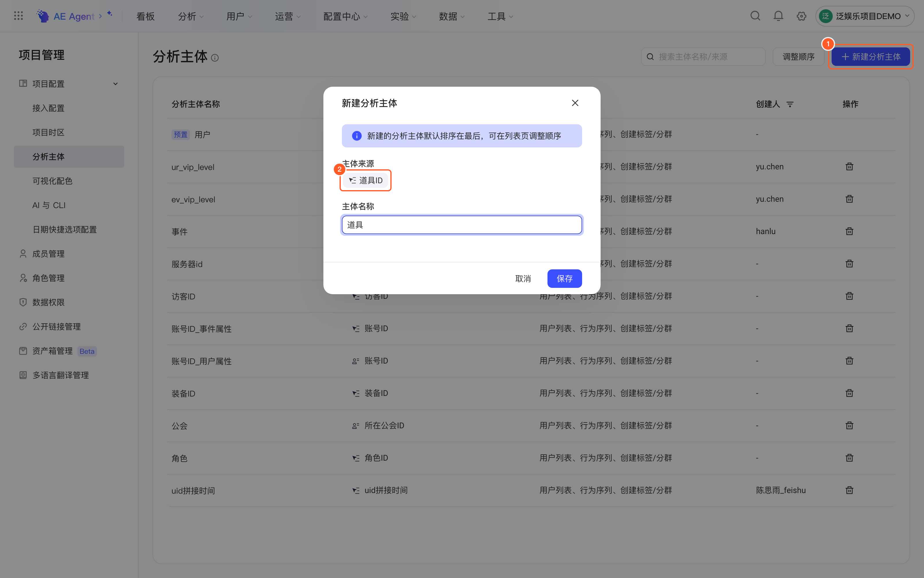Open the 运营 dropdown menu
This screenshot has width=924, height=578.
pos(288,16)
